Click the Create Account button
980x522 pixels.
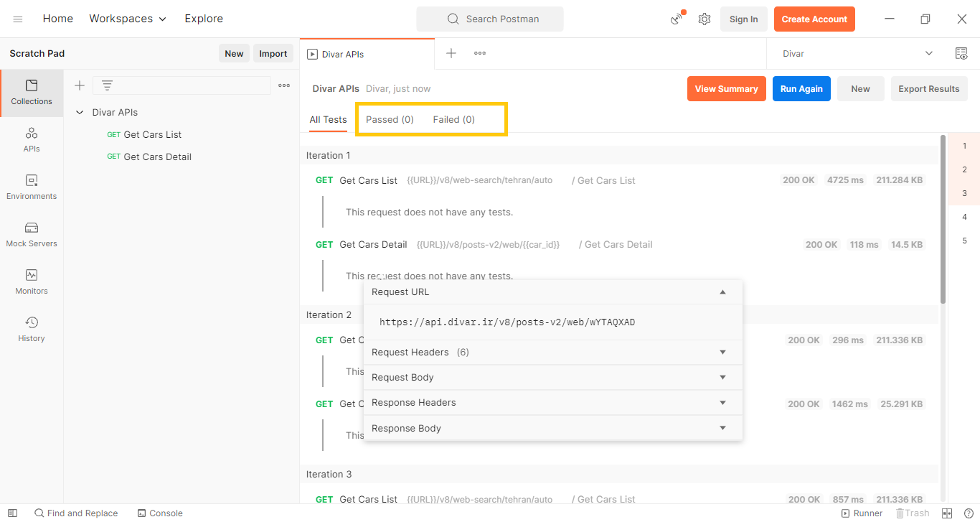814,19
